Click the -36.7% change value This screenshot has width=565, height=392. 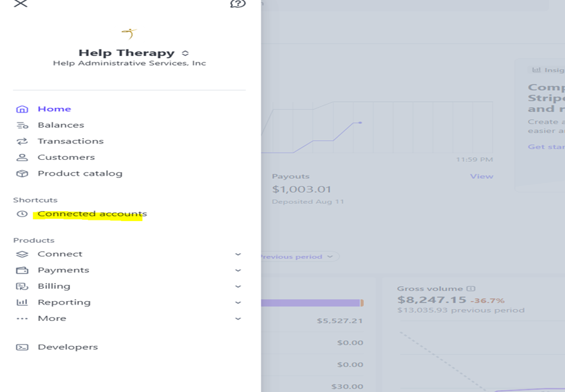487,301
